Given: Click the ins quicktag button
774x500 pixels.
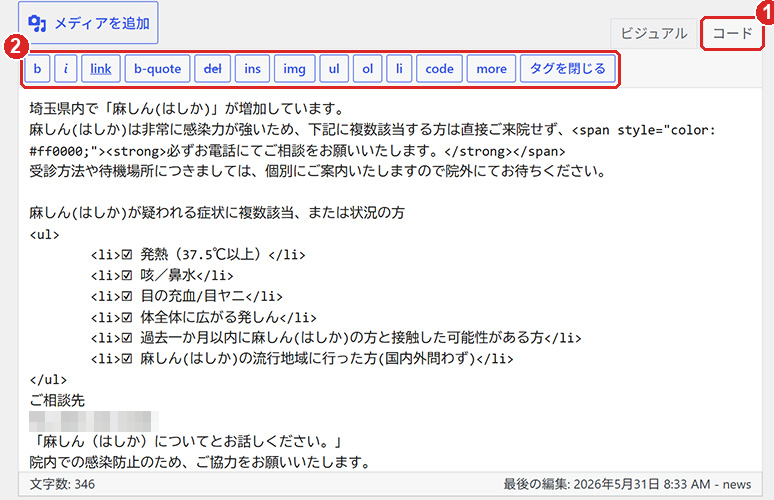Looking at the screenshot, I should [x=252, y=69].
